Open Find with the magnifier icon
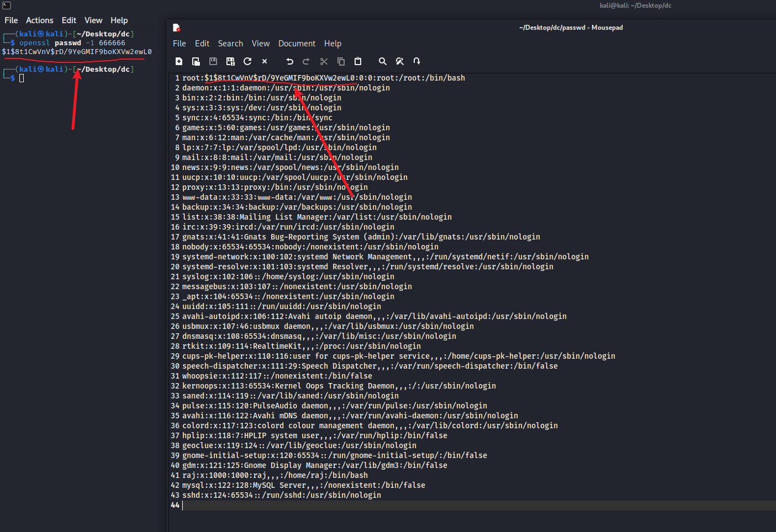The width and height of the screenshot is (776, 532). tap(383, 61)
